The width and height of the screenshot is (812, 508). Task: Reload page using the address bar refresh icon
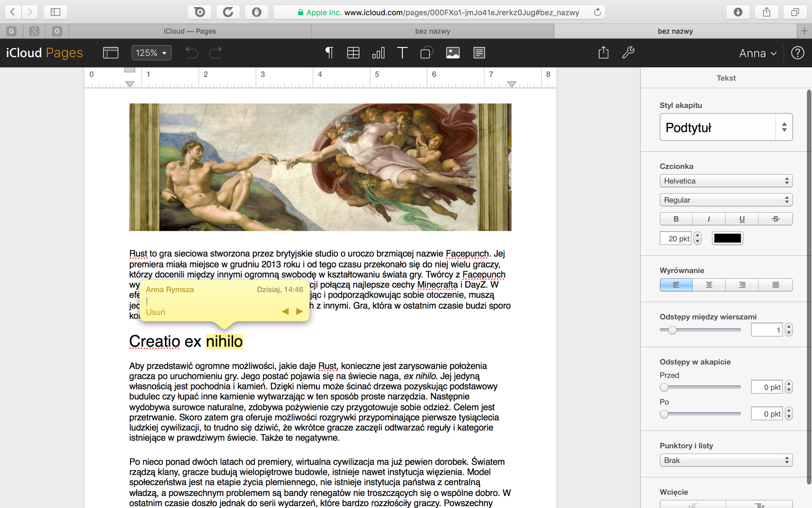pos(597,12)
